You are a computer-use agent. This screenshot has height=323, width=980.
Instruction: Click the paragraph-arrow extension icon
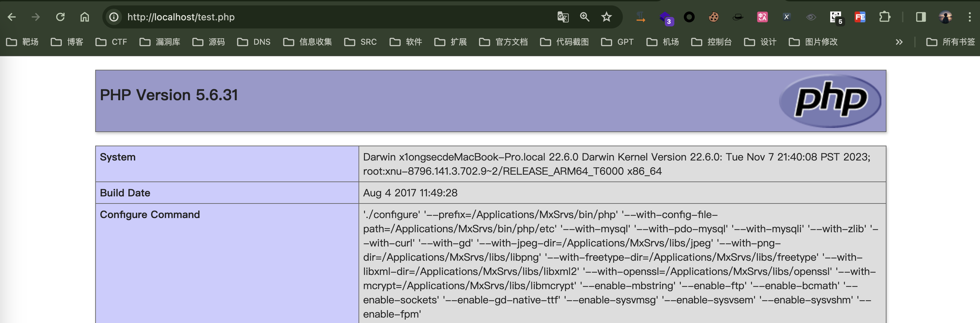point(641,17)
